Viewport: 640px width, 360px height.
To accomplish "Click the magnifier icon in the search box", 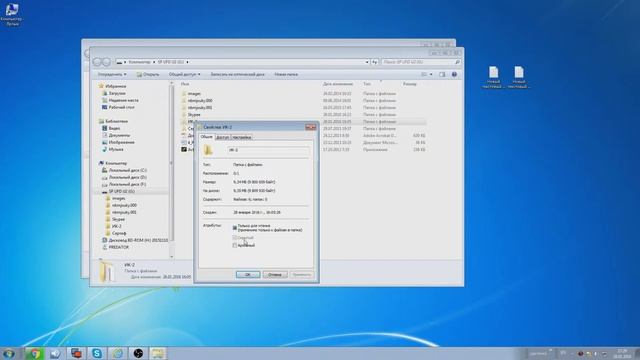I will click(x=457, y=62).
